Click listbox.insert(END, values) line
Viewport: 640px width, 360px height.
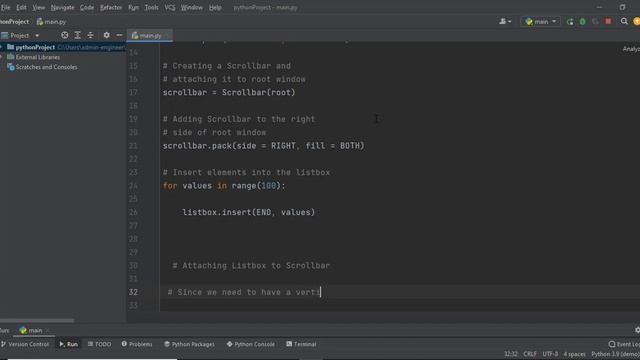249,212
